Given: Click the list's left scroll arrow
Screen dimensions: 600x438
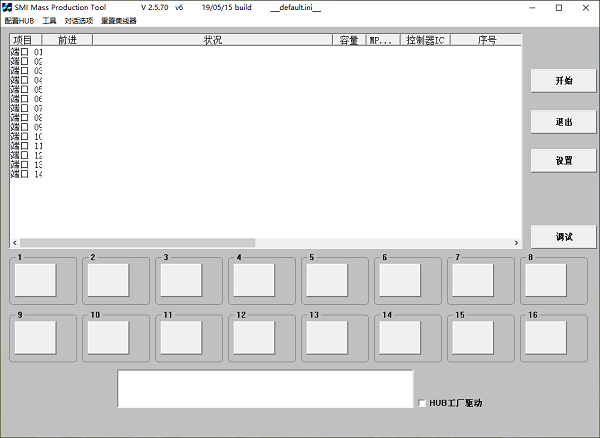Looking at the screenshot, I should (x=15, y=243).
